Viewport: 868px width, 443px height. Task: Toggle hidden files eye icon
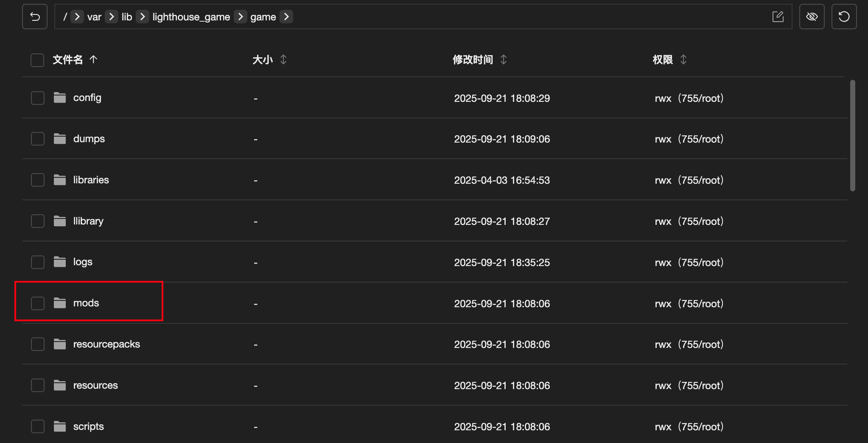812,17
